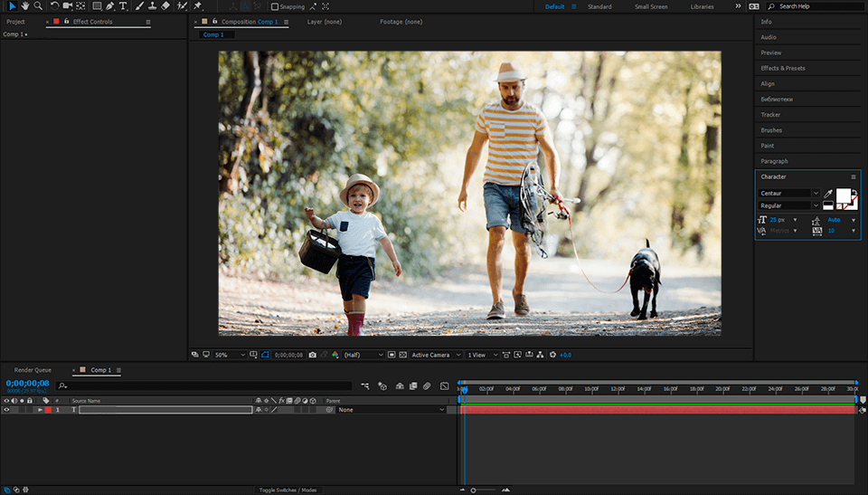This screenshot has width=868, height=495.
Task: Open the (Half) resolution dropdown
Action: point(363,355)
